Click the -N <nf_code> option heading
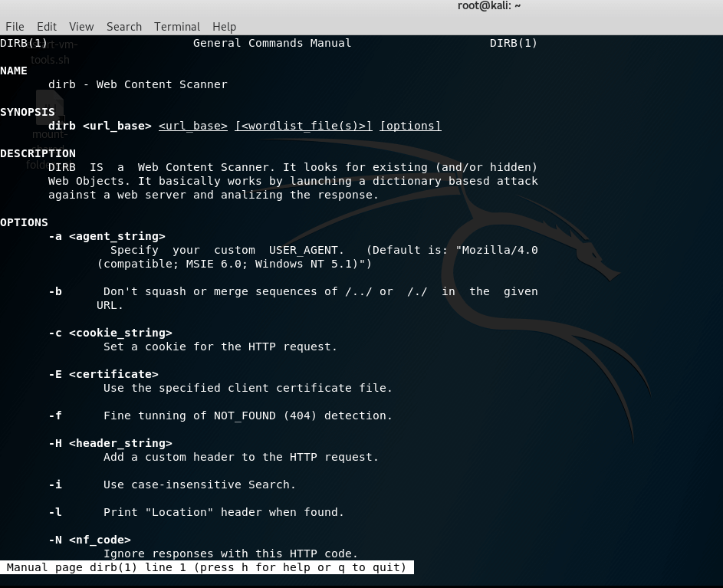 point(90,540)
